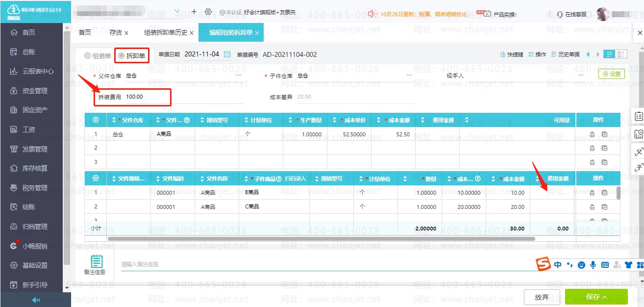Switch to 组装拆卸单历史 tab
This screenshot has height=307, width=644.
pos(166,33)
